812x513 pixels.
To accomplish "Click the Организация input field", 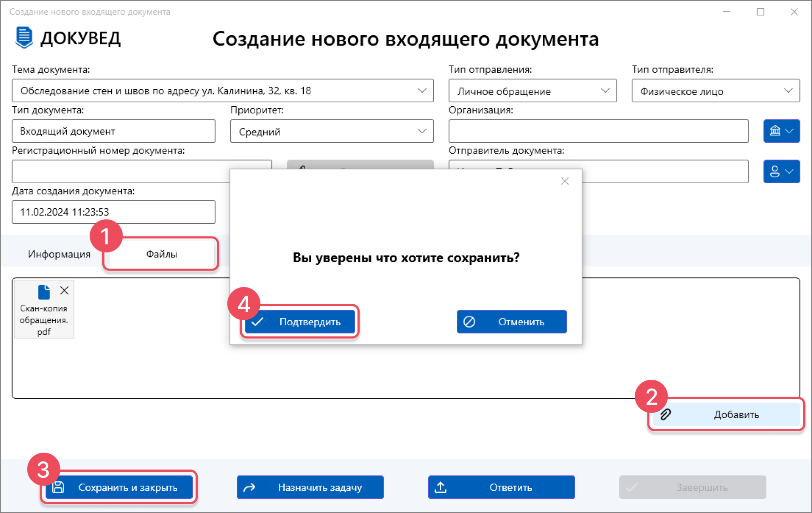I will point(598,131).
